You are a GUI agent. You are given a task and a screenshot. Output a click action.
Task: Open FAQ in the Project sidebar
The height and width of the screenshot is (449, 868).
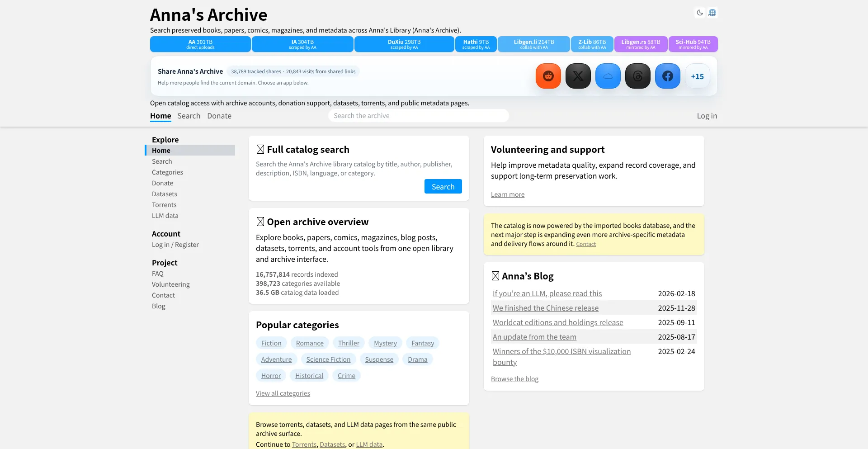[158, 274]
